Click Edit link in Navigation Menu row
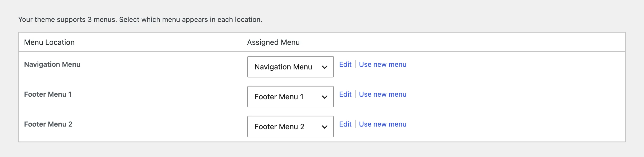Image resolution: width=644 pixels, height=157 pixels. click(345, 64)
